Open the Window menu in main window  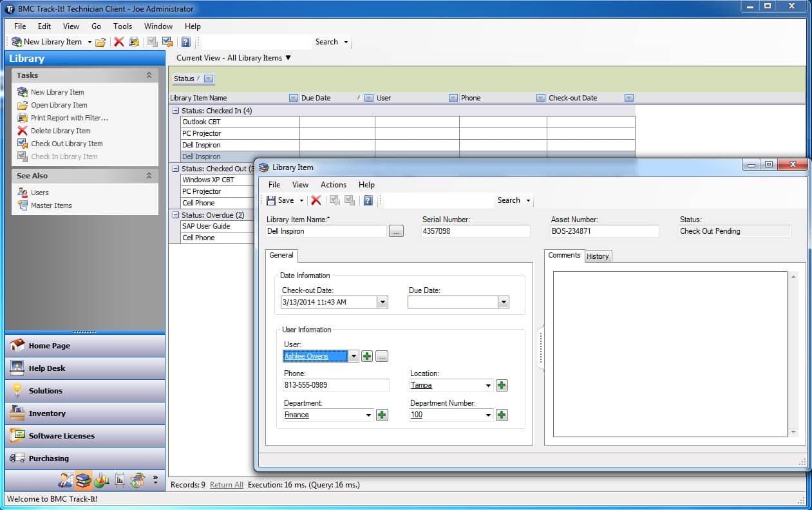[158, 26]
